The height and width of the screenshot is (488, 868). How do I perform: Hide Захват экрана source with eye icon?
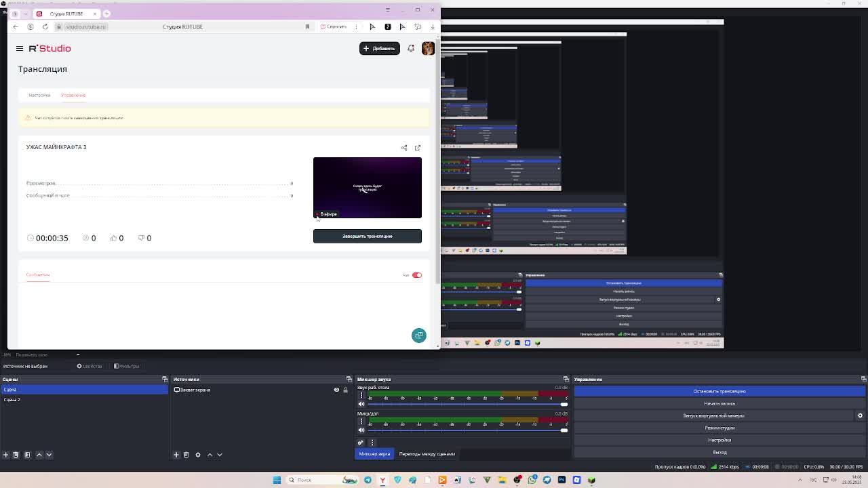336,390
